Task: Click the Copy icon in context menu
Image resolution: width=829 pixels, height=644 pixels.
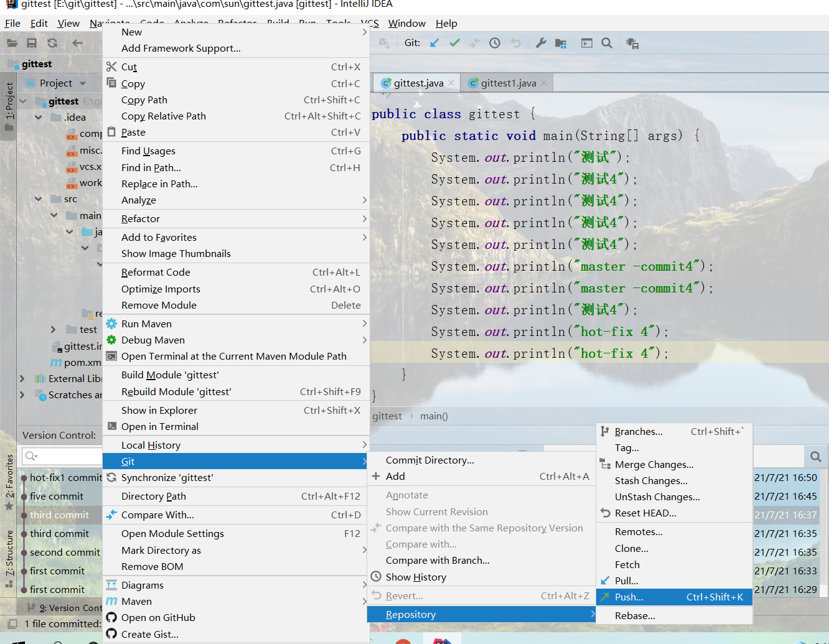Action: click(x=111, y=83)
